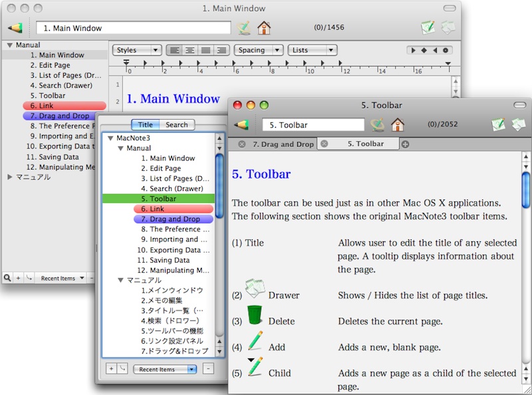Open the Recent Items popup in the drawer
This screenshot has height=395, width=532.
click(164, 369)
